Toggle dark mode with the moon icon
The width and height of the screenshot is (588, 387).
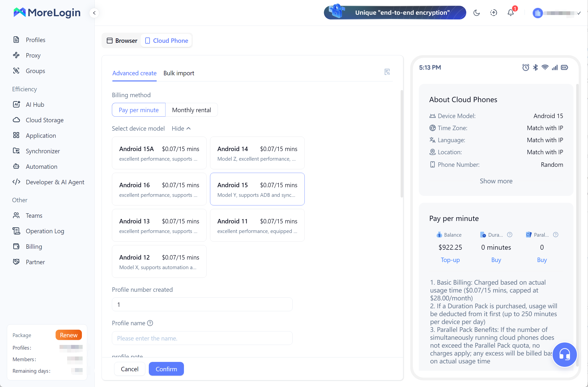pos(477,13)
